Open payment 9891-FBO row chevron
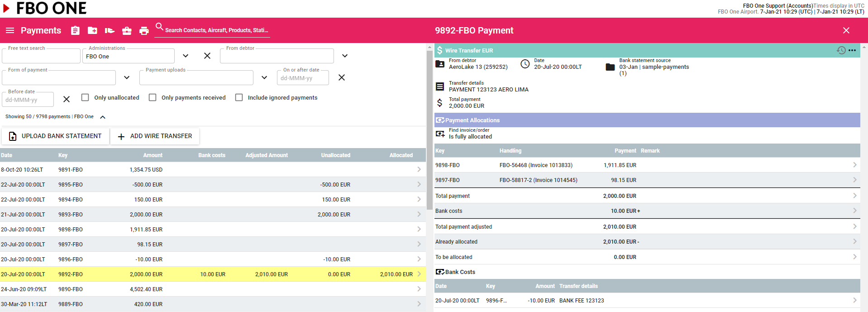 (419, 169)
